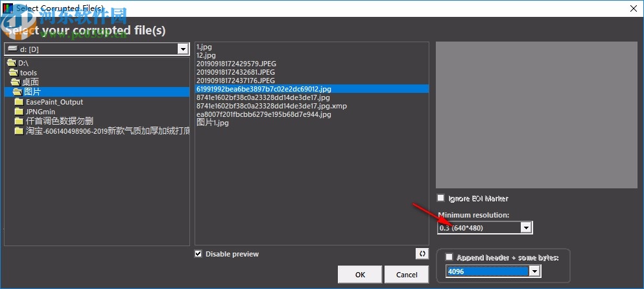Select file 61991992bea6be3897b7c02e2dc69012.jpg
Screen dimensions: 644x289
point(312,89)
